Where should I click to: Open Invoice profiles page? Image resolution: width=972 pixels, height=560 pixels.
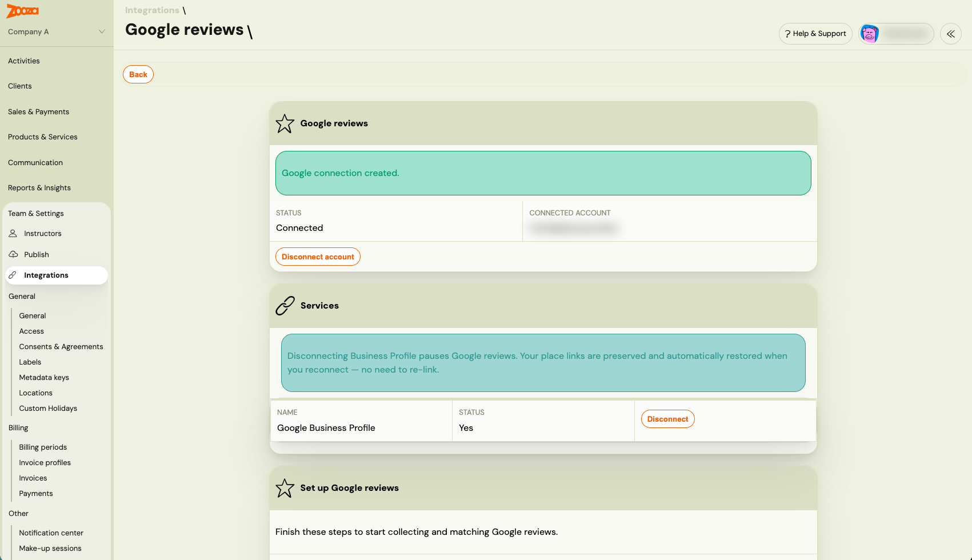coord(45,463)
